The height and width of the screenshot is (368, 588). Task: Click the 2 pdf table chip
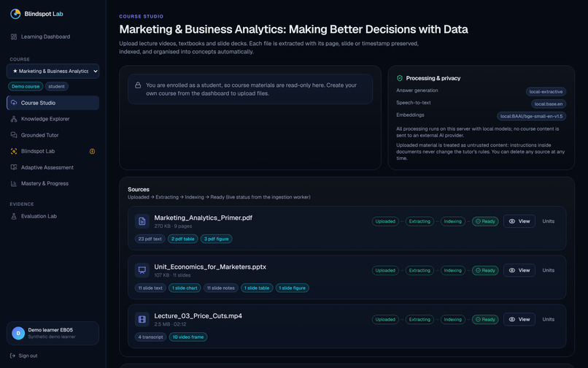pos(183,239)
